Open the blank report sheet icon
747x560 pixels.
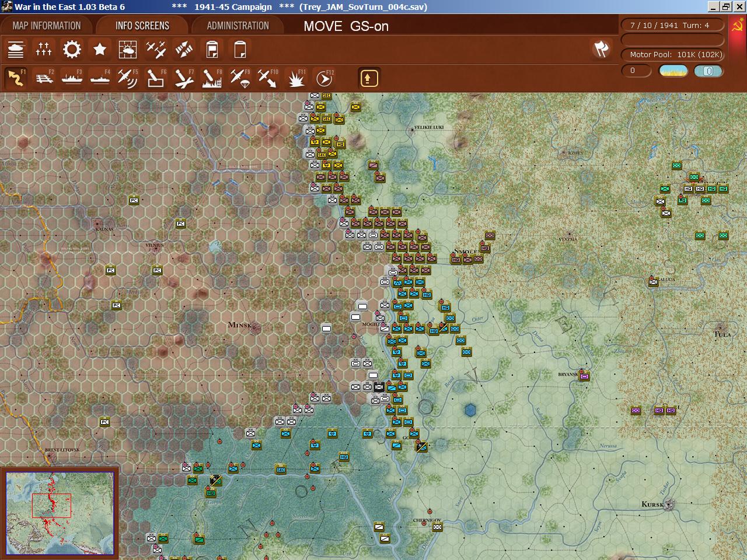pos(240,50)
